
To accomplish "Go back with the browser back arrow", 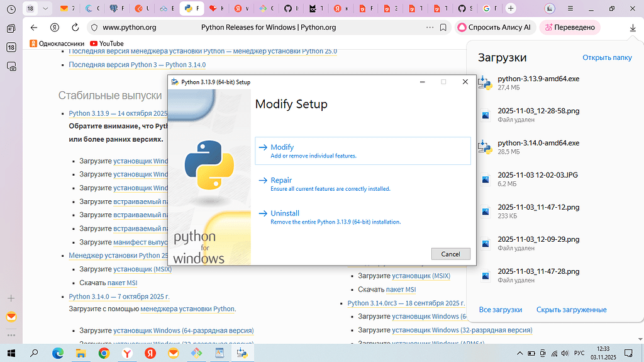I will point(34,28).
